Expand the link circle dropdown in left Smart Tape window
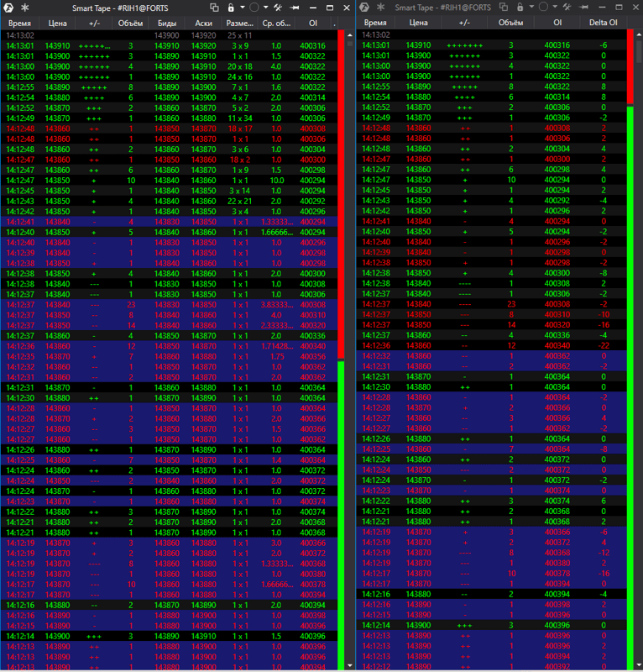 pos(265,8)
